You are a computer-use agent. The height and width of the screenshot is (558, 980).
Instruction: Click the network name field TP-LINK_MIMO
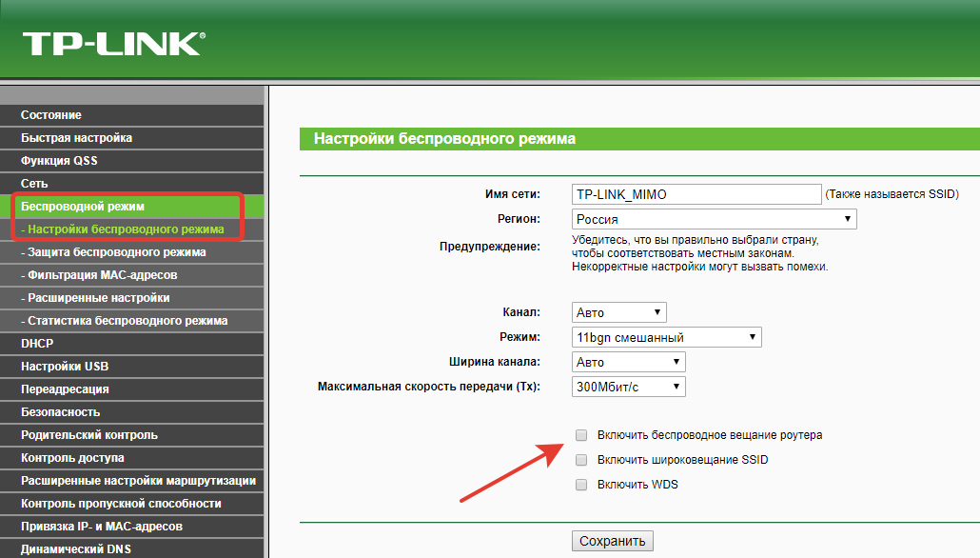point(696,194)
